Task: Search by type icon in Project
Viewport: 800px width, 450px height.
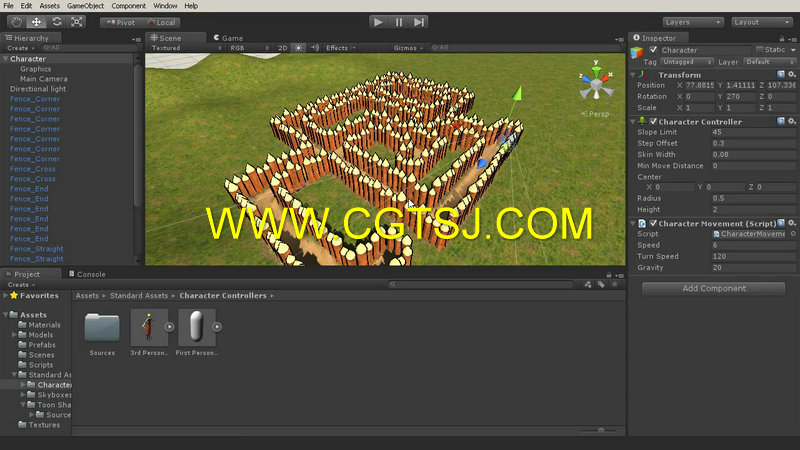Action: click(x=588, y=284)
